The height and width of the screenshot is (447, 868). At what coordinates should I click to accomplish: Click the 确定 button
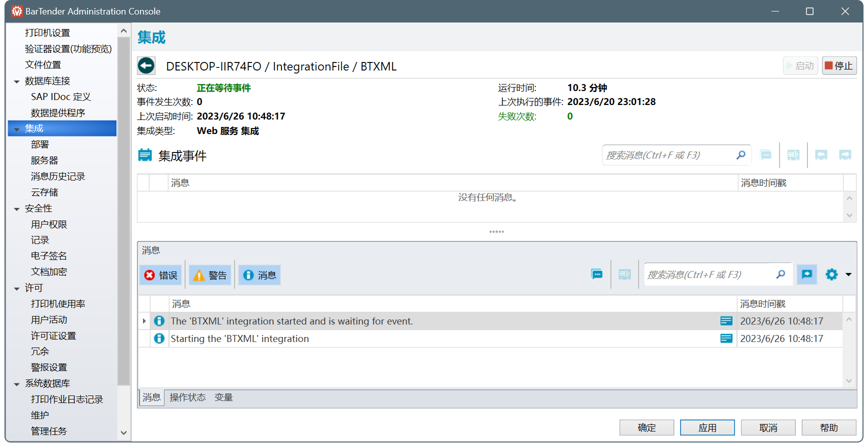[x=646, y=427]
